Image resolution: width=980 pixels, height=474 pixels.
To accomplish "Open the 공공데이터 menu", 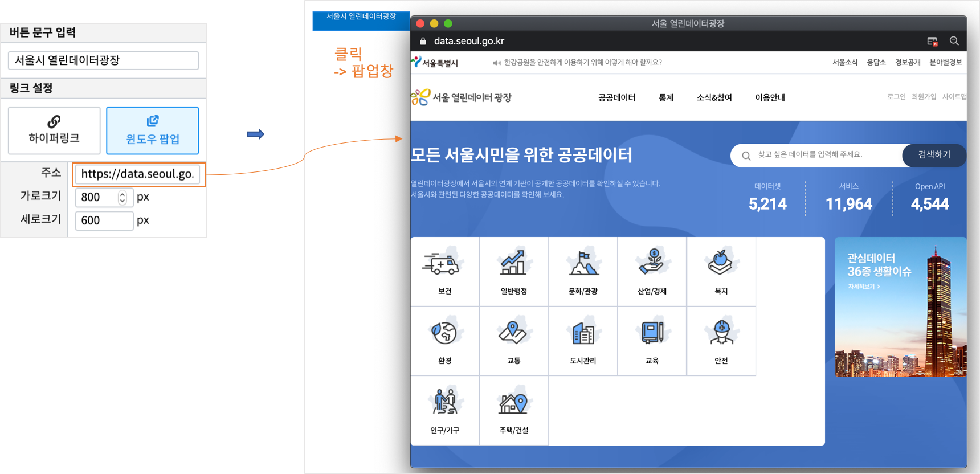I will tap(616, 97).
